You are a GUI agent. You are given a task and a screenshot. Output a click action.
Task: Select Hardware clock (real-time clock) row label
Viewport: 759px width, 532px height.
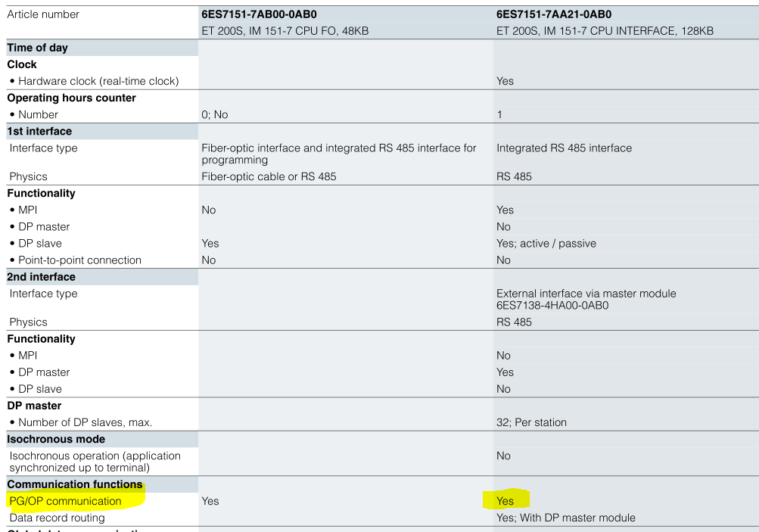click(98, 81)
